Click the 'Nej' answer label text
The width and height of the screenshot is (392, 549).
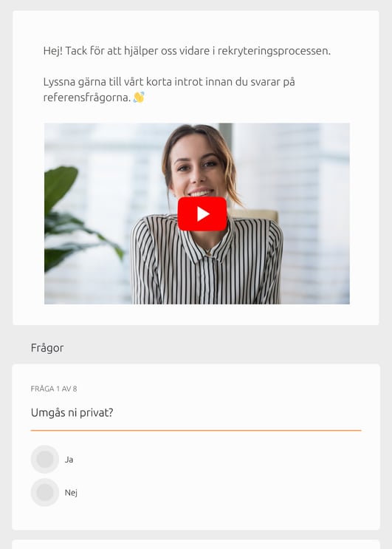coord(71,492)
